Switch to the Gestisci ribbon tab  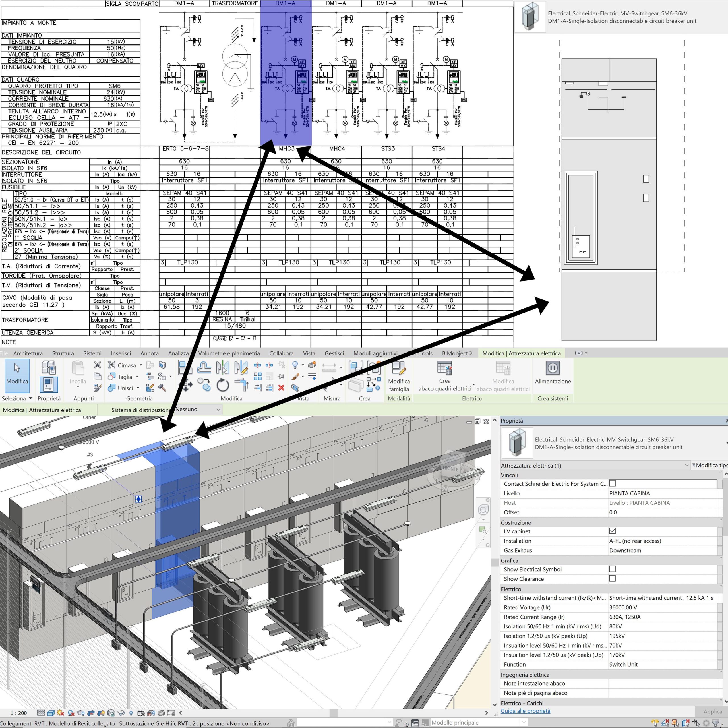click(x=334, y=353)
